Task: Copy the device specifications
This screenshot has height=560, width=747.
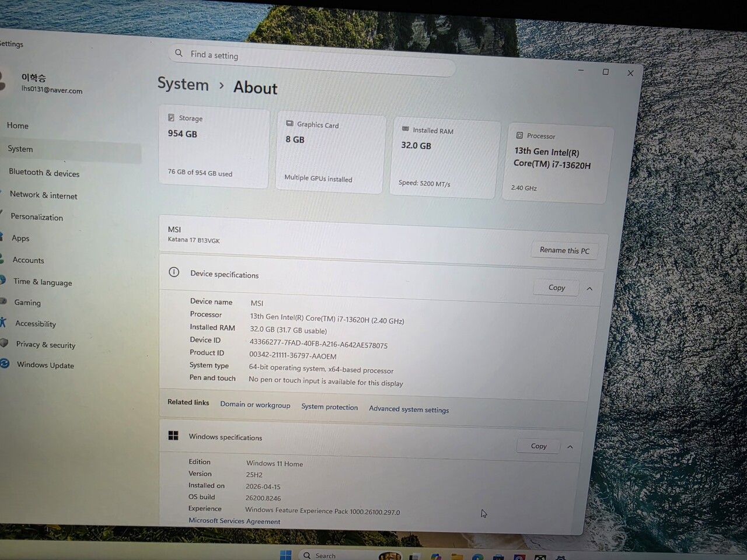Action: [556, 288]
